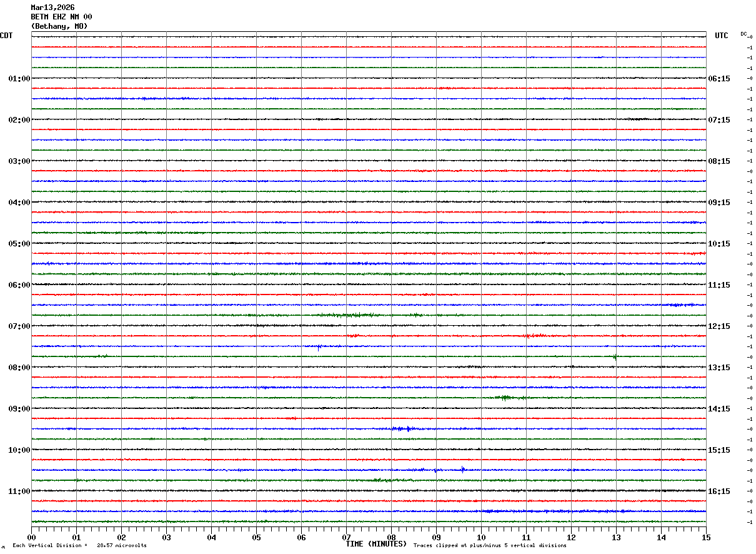Click the blue spike after minute 8 in the 09:00 hour
Viewport: 756px width, 554px height.
(x=409, y=429)
